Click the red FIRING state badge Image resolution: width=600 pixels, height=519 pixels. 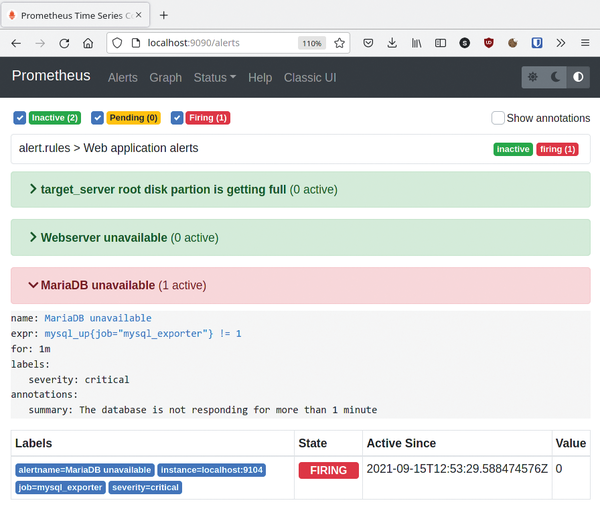point(329,470)
